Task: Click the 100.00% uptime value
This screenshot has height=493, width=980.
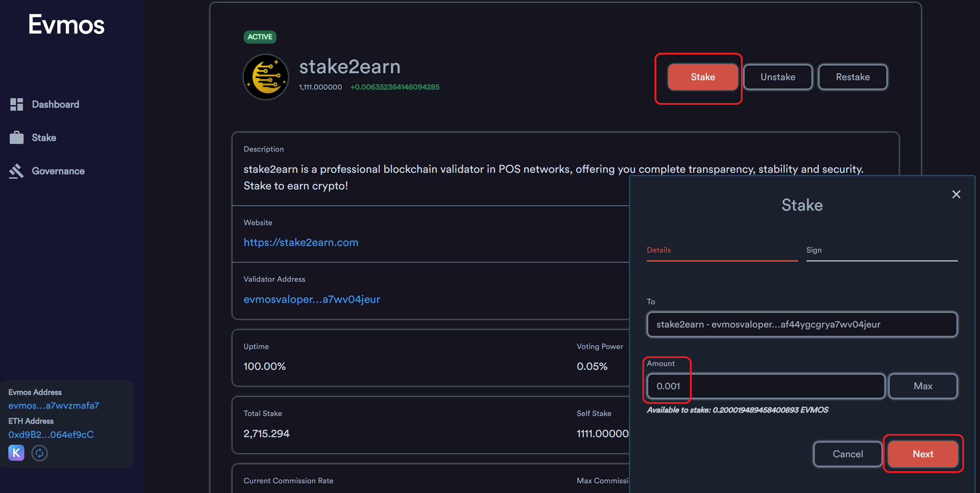Action: (264, 366)
